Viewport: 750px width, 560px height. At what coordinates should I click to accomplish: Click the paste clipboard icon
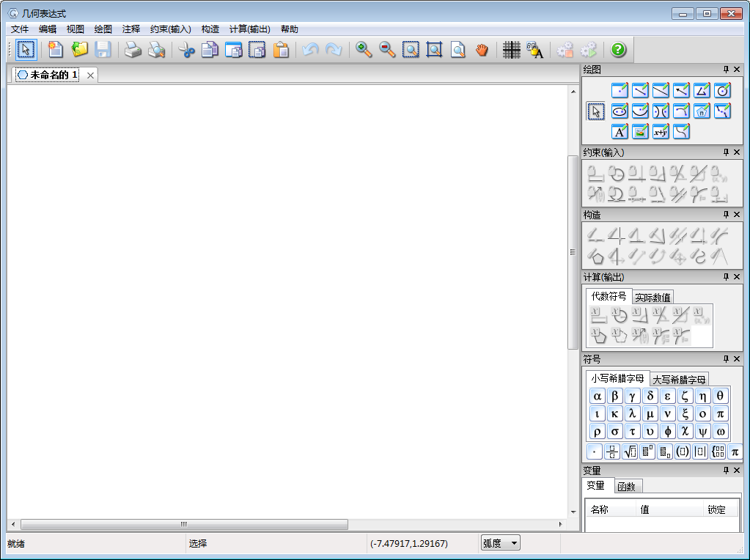pos(281,49)
